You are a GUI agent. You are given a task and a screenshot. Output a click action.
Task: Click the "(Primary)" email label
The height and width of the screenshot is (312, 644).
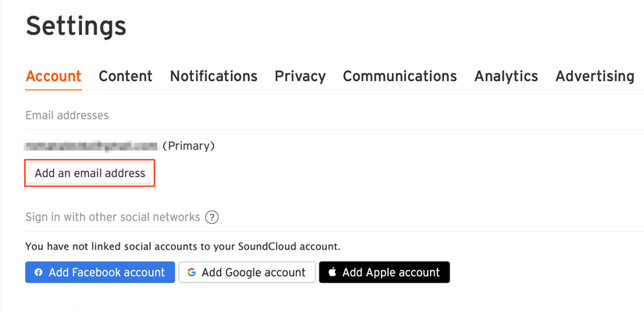[188, 146]
